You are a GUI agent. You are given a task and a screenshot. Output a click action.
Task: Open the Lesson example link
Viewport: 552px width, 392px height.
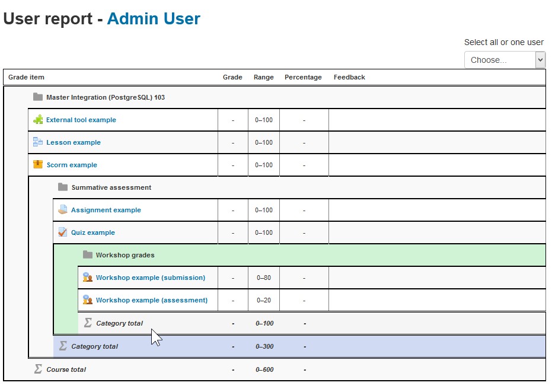pos(74,142)
